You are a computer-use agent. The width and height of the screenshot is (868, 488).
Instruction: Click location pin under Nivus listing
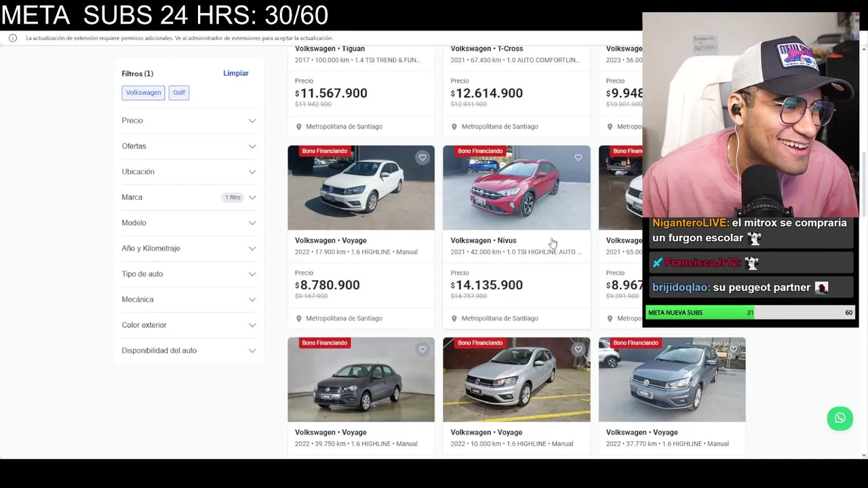point(454,319)
